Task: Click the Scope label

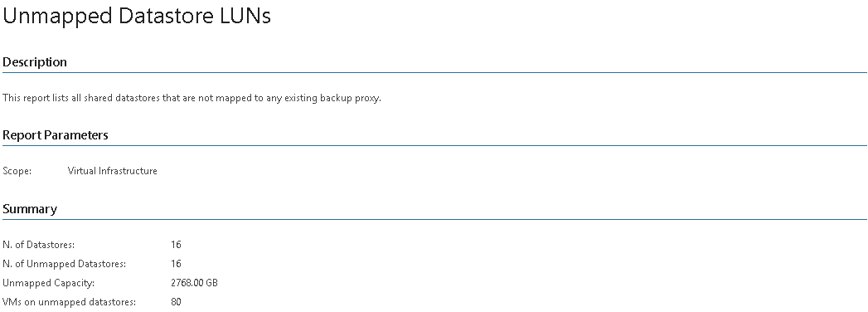Action: coord(17,171)
